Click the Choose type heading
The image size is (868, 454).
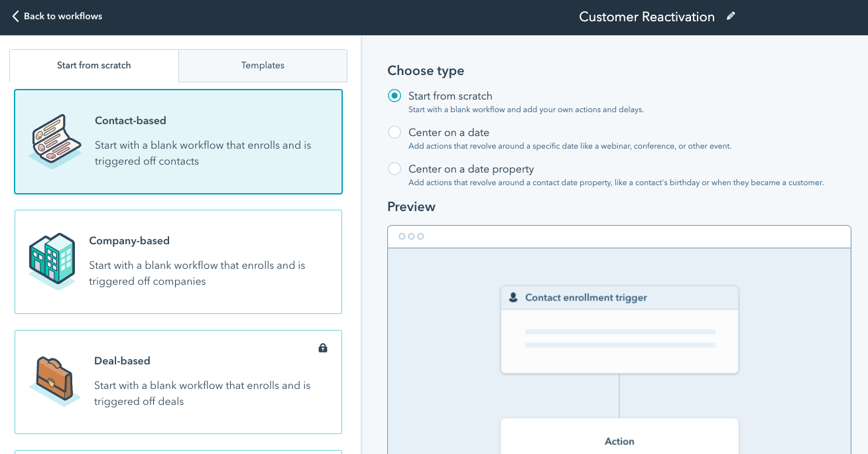pos(426,71)
